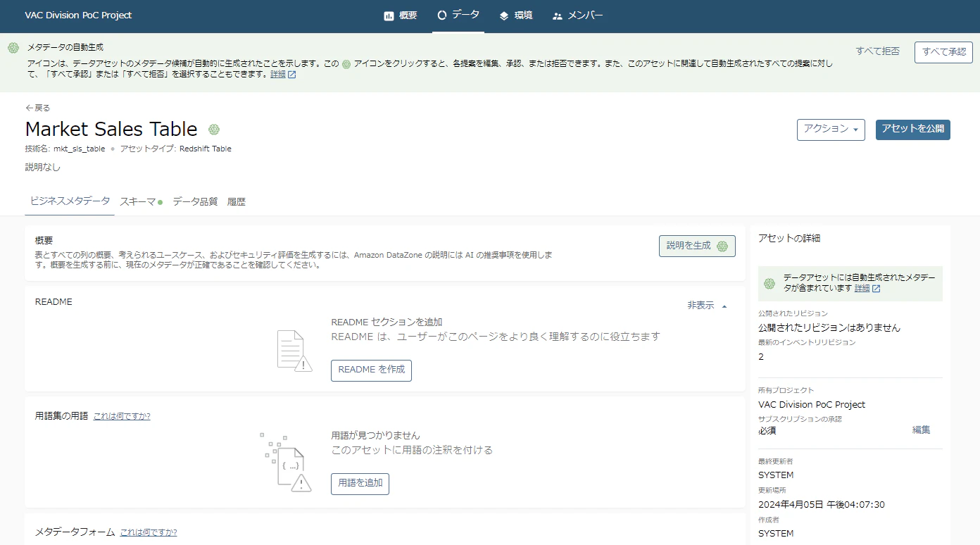Go to the 環境 navigation item
Viewport: 980px width, 545px height.
coord(515,15)
